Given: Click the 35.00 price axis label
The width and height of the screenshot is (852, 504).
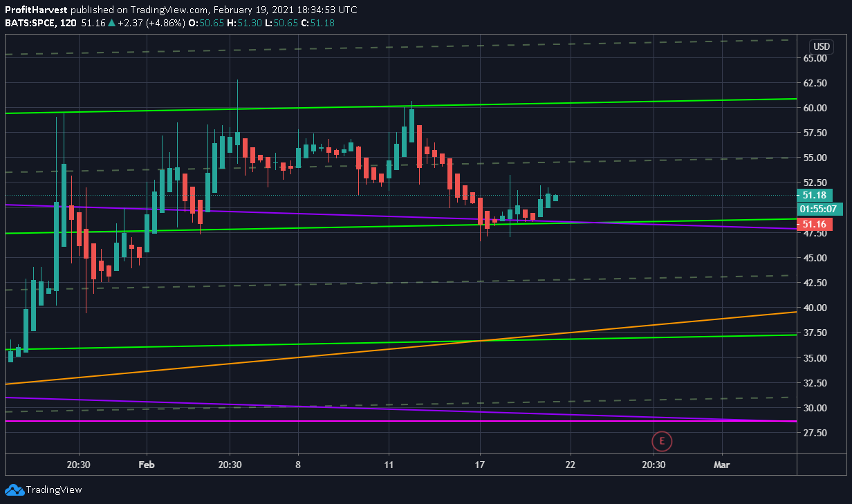Looking at the screenshot, I should (815, 358).
